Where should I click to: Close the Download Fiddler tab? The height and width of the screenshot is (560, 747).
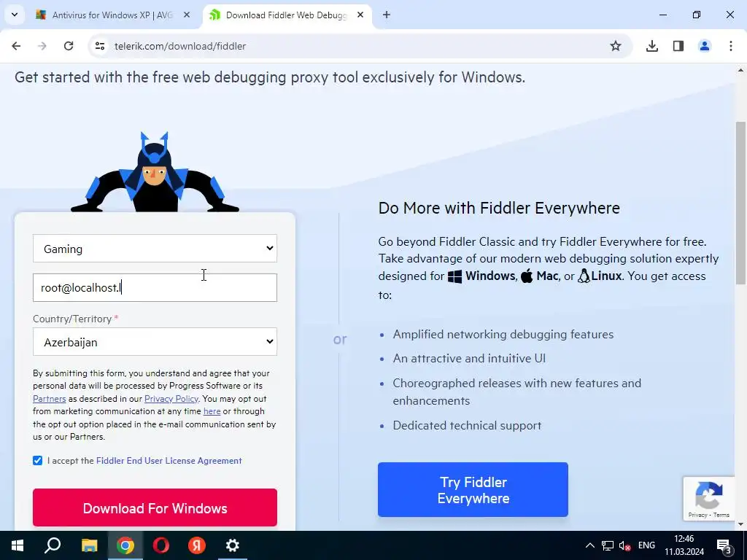click(x=360, y=15)
